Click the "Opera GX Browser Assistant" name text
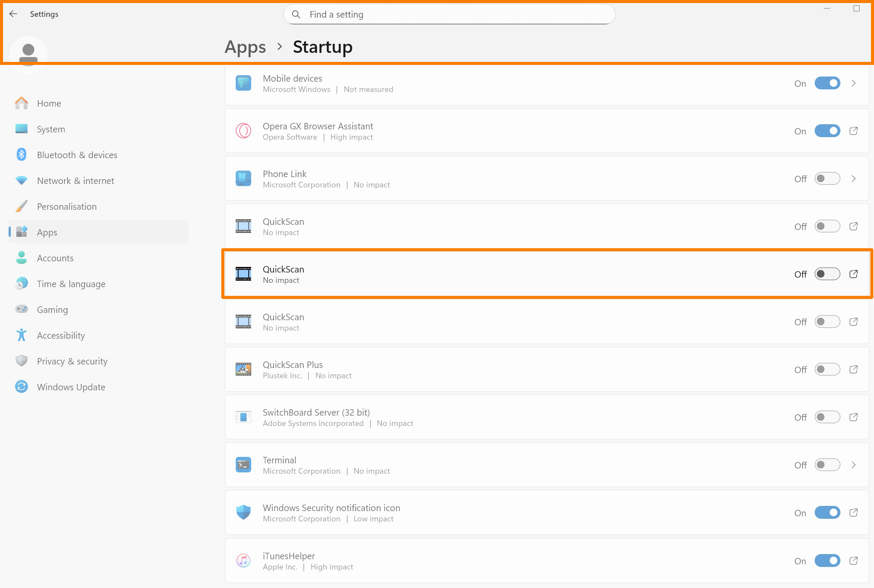Viewport: 874px width, 588px height. point(318,126)
